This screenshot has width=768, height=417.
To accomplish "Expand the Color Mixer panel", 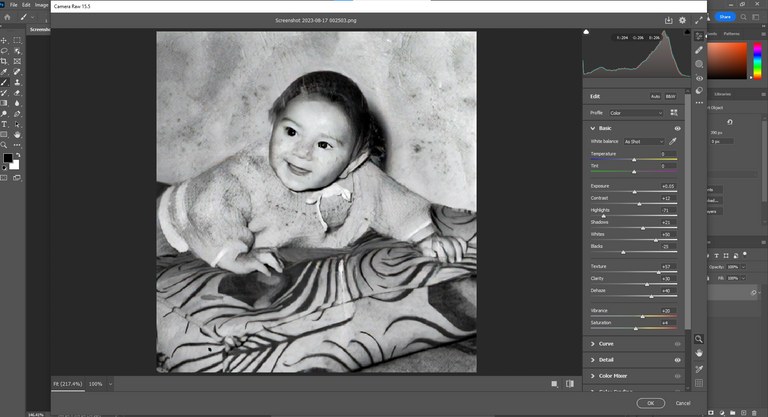I will [x=593, y=376].
